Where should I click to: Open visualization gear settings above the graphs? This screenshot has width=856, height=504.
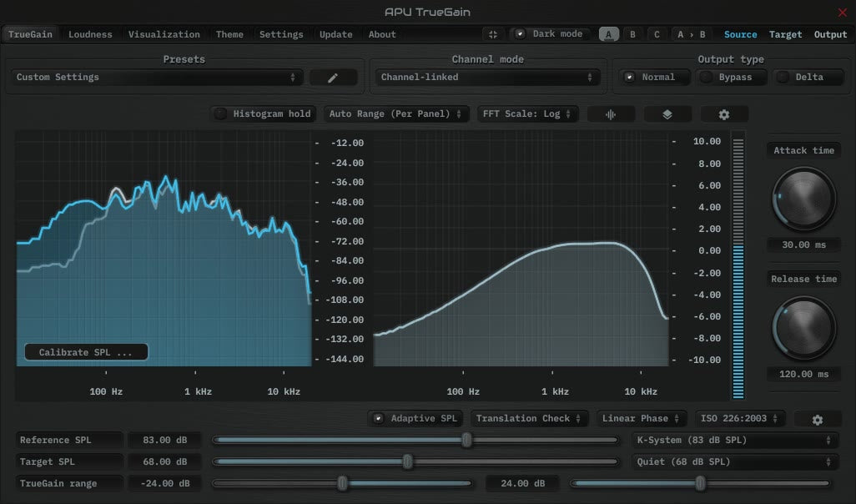click(x=724, y=114)
